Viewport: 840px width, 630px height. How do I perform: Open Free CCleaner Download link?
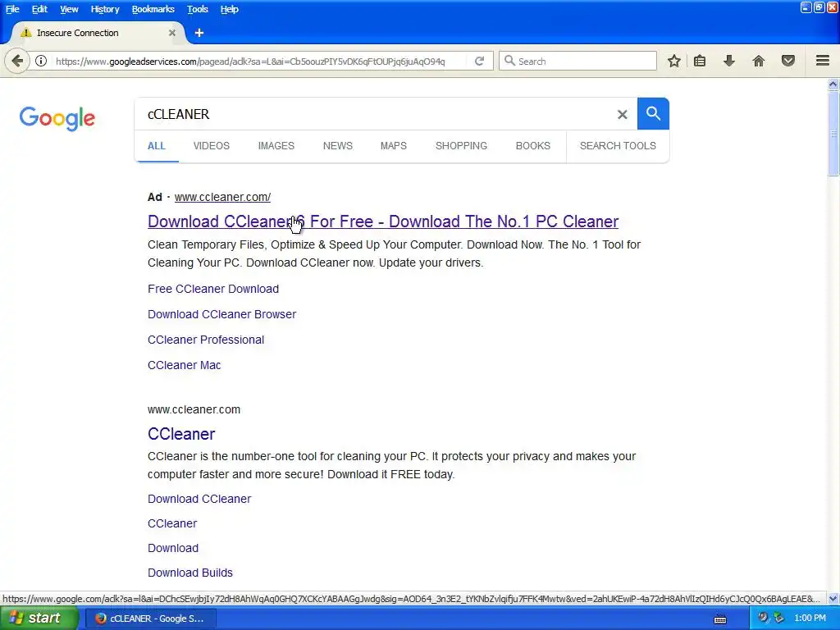[213, 289]
